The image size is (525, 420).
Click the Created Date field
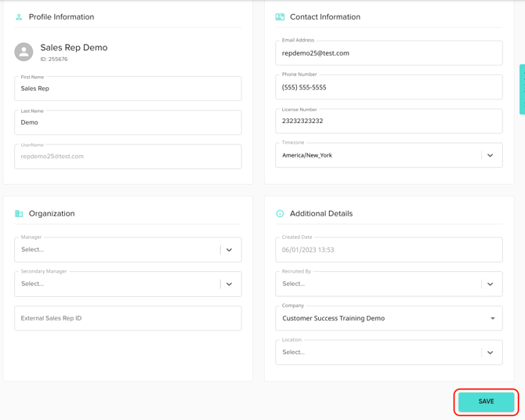point(389,250)
